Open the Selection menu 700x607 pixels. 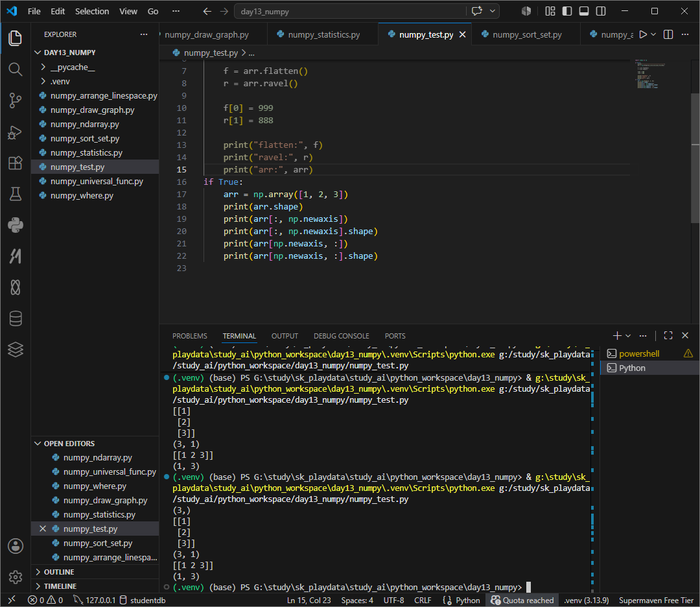click(92, 11)
